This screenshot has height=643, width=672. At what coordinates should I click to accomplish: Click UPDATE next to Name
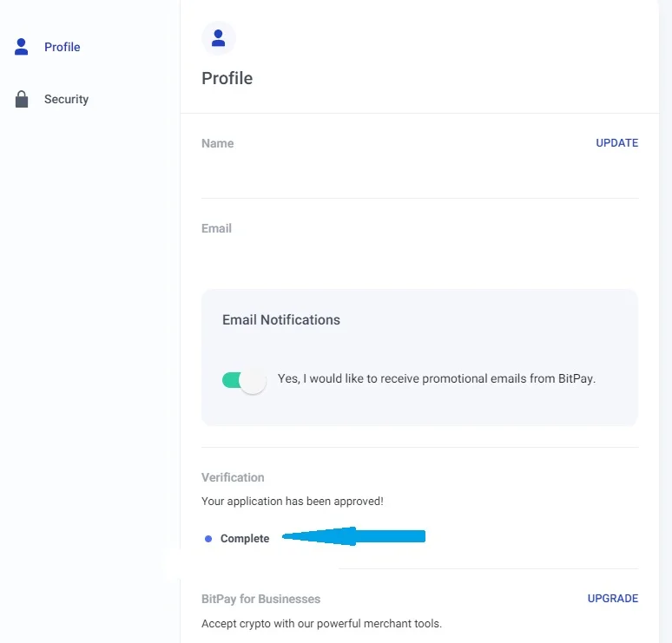pyautogui.click(x=616, y=143)
